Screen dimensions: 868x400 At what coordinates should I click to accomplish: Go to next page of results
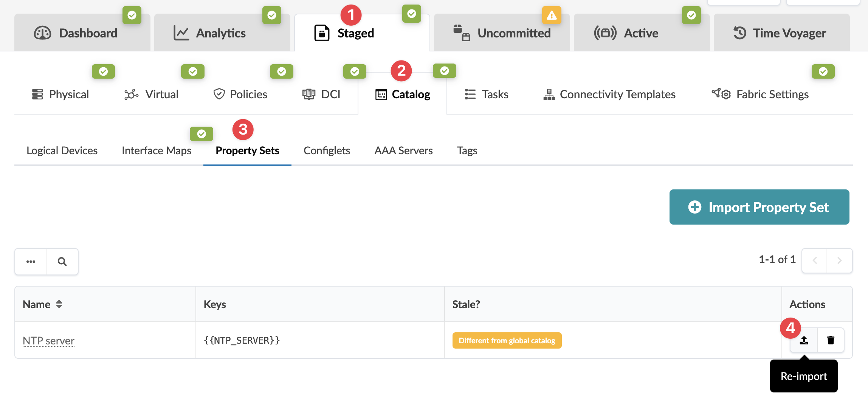(x=839, y=260)
